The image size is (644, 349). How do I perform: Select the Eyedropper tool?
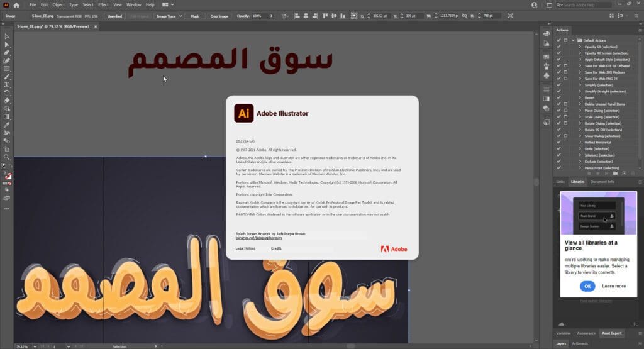[x=6, y=125]
